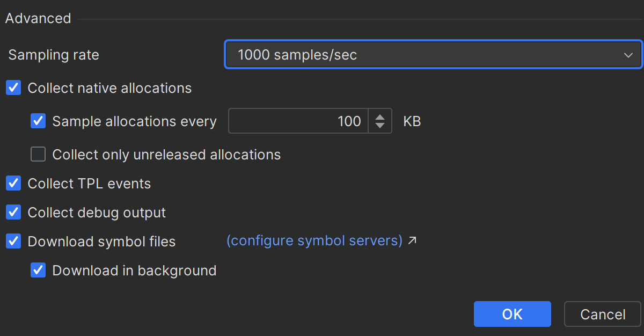Uncheck Download symbol files
Image resolution: width=644 pixels, height=336 pixels.
[x=13, y=242]
